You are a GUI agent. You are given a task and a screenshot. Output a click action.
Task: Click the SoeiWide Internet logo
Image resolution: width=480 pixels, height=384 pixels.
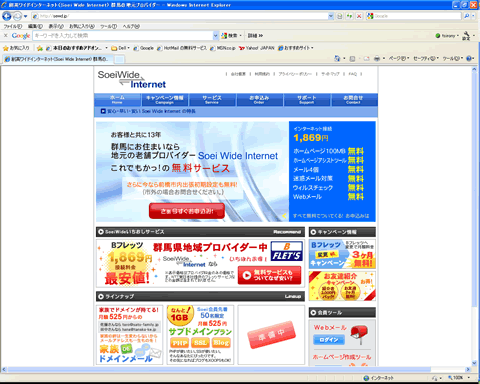(132, 79)
